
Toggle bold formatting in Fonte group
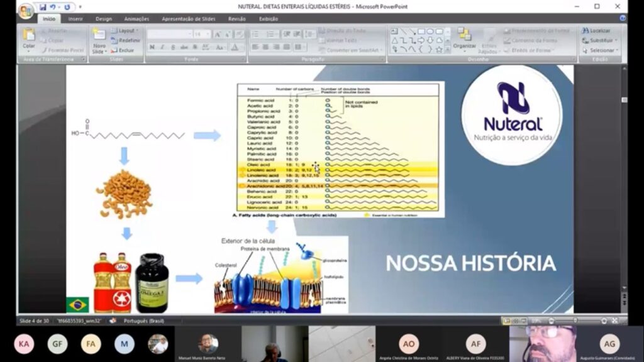tap(152, 47)
